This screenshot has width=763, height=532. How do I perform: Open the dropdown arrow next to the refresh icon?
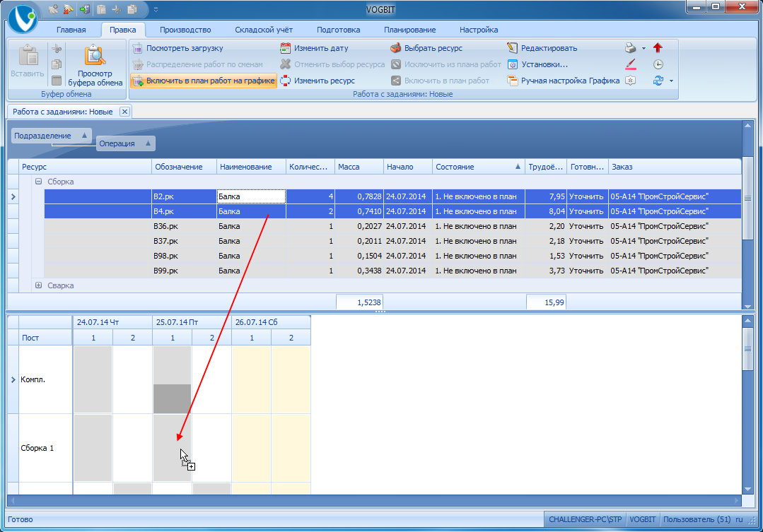click(671, 81)
